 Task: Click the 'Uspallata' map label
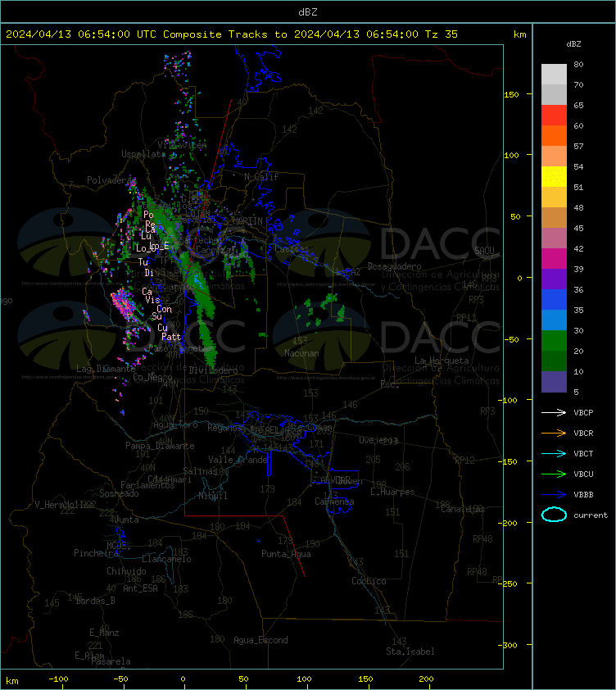pos(143,154)
